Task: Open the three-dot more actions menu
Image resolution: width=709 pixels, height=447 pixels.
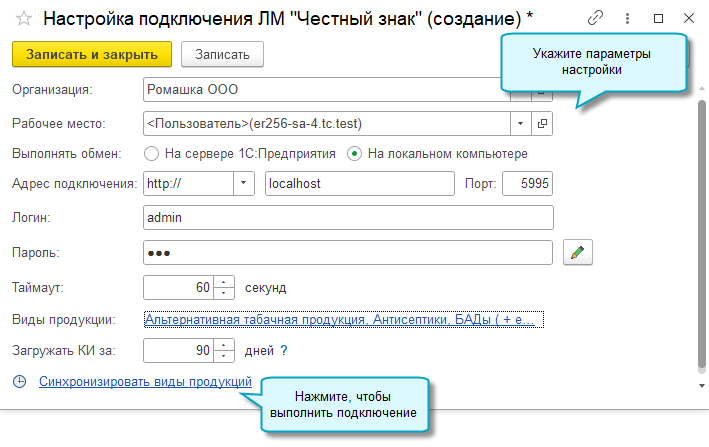Action: [x=627, y=18]
